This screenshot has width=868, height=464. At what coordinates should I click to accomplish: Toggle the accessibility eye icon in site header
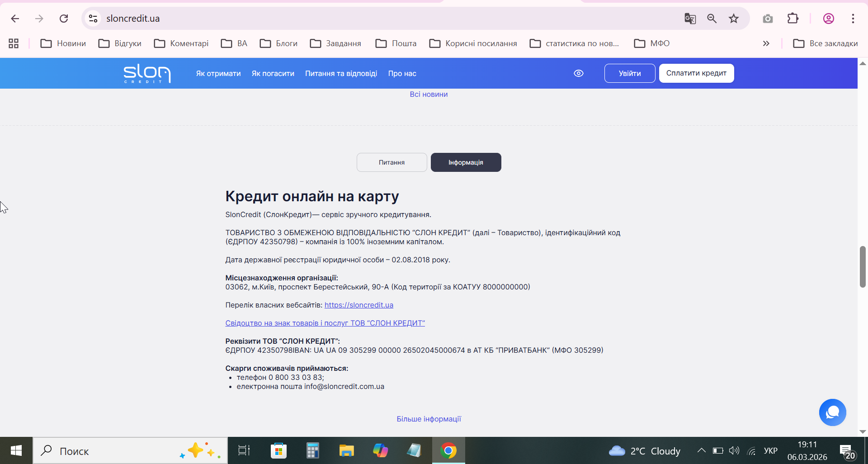tap(579, 73)
